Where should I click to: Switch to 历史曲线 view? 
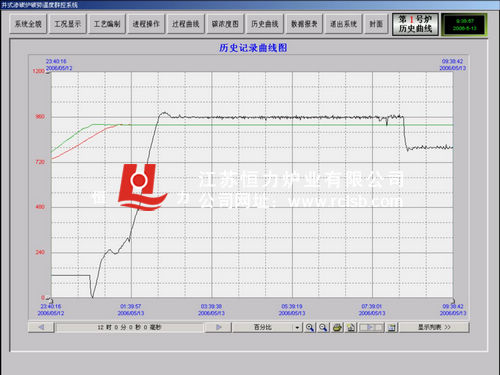pyautogui.click(x=265, y=24)
